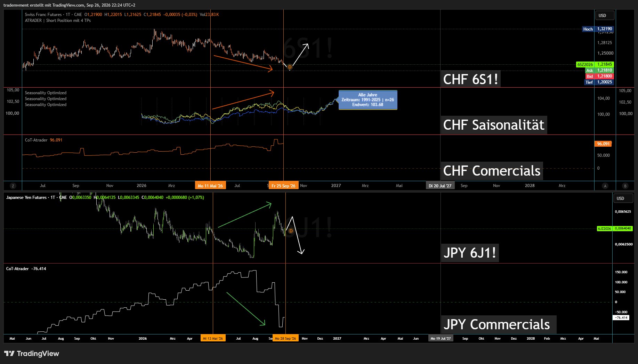Image resolution: width=638 pixels, height=364 pixels.
Task: Toggle the A auto-scale button
Action: (605, 186)
